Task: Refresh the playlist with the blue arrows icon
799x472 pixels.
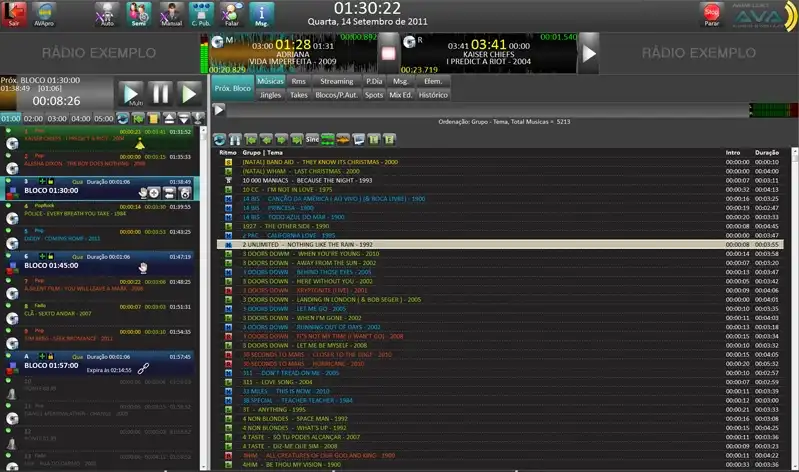Action: (122, 119)
